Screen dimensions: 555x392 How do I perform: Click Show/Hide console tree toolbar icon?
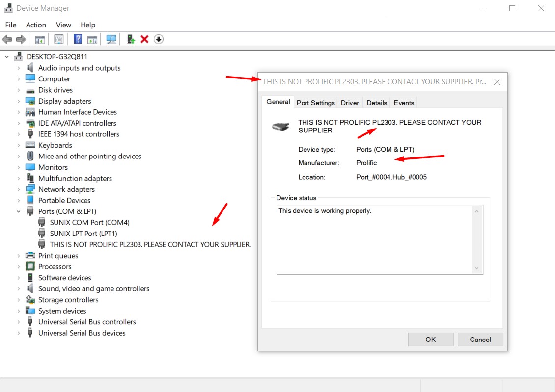40,39
